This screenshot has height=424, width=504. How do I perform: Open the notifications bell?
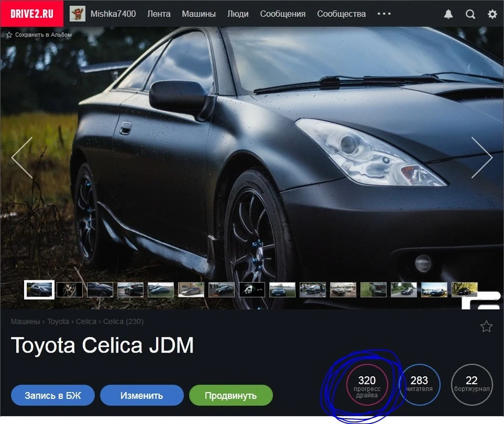tap(448, 14)
